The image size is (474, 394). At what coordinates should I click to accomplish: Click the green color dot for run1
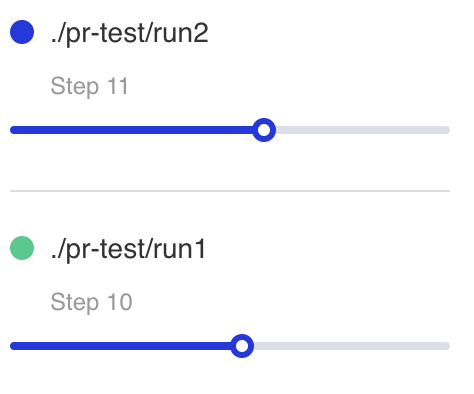[22, 248]
